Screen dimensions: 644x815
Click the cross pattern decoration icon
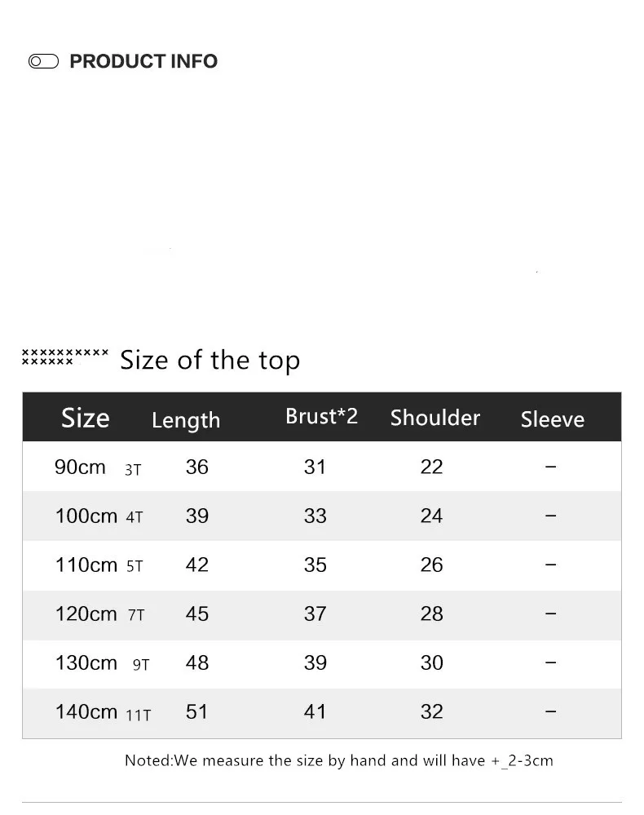[x=65, y=357]
